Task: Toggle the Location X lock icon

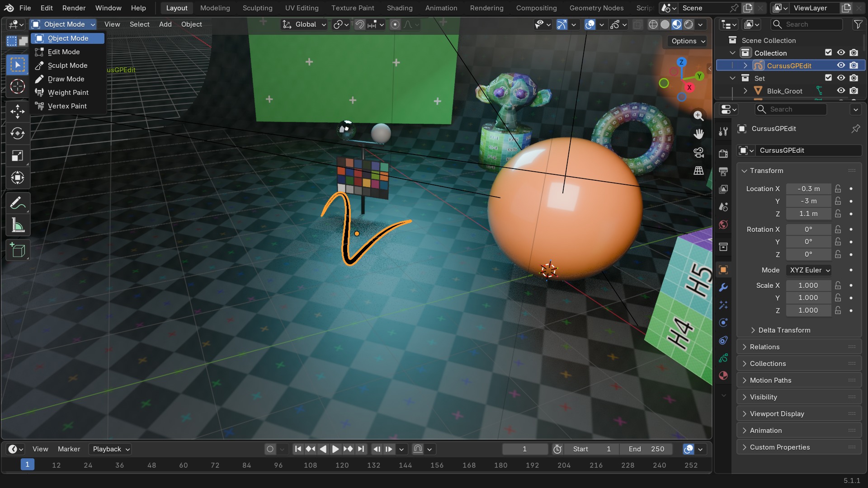Action: (838, 189)
